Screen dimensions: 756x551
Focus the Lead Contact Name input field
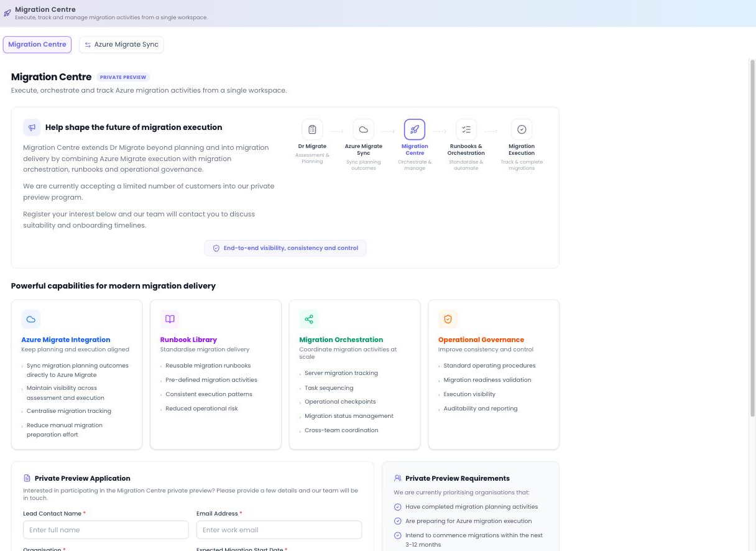tap(106, 530)
